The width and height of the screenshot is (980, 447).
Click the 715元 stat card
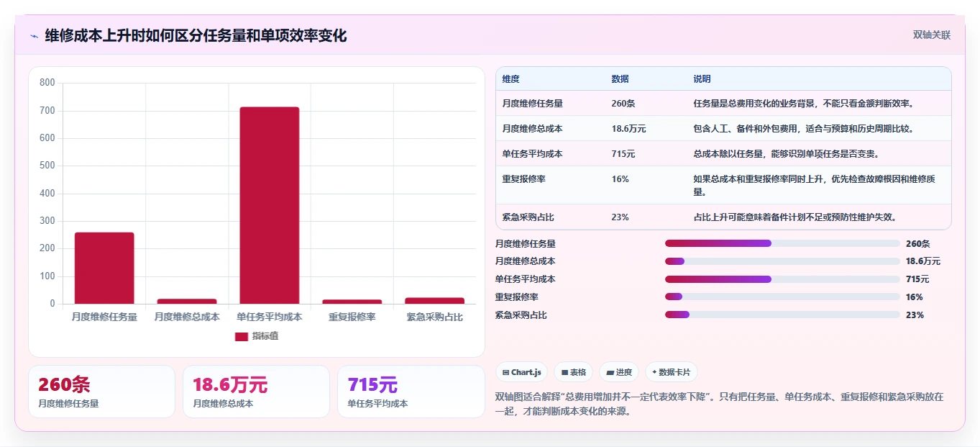pyautogui.click(x=411, y=392)
